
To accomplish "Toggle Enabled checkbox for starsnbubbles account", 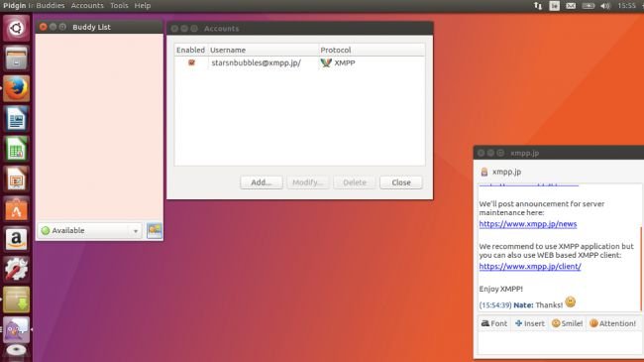I will [191, 62].
